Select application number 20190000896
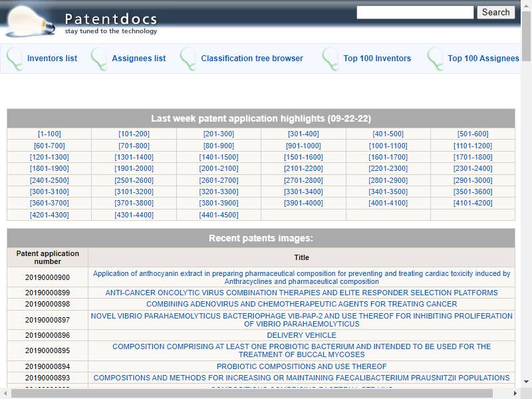This screenshot has width=532, height=399. tap(47, 335)
